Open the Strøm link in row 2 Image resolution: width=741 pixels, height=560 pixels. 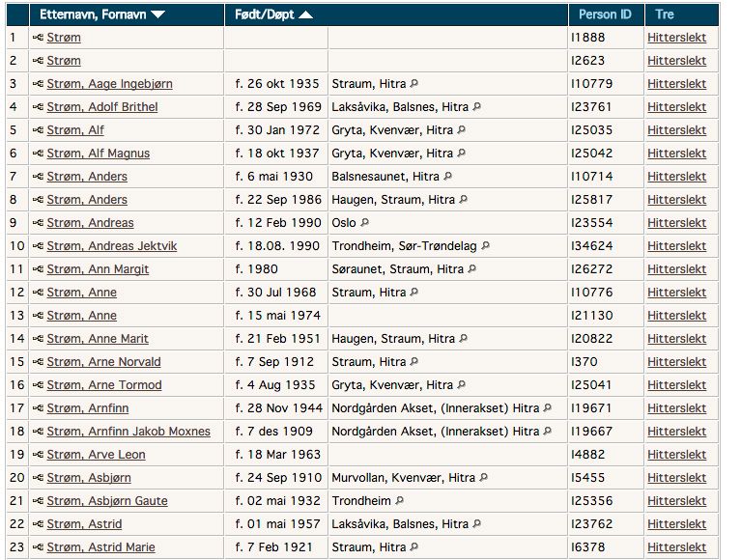point(64,61)
